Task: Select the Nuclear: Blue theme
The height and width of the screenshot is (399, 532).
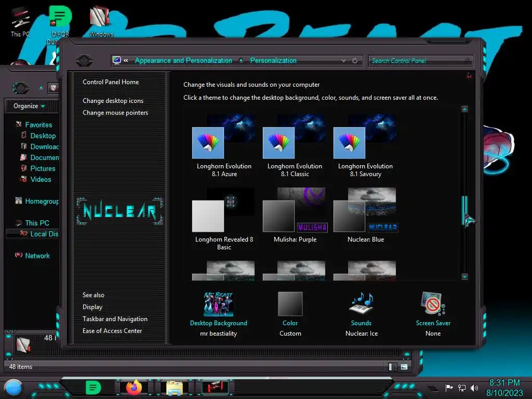Action: click(x=365, y=216)
